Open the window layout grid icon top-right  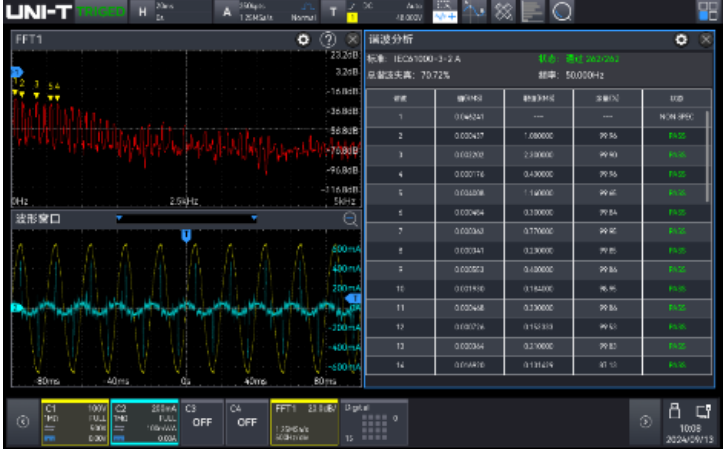pyautogui.click(x=708, y=11)
